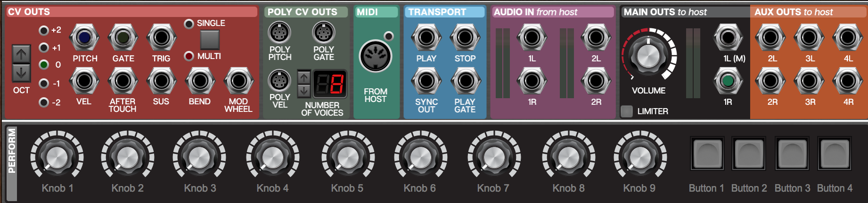Click Perform Knob 7
This screenshot has height=203, width=868.
point(494,157)
